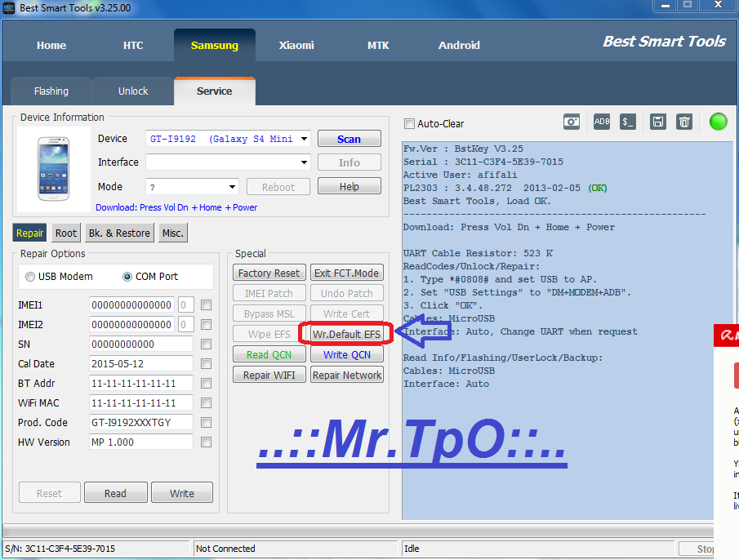The width and height of the screenshot is (739, 560).
Task: Click the Cal Date input field
Action: [141, 363]
